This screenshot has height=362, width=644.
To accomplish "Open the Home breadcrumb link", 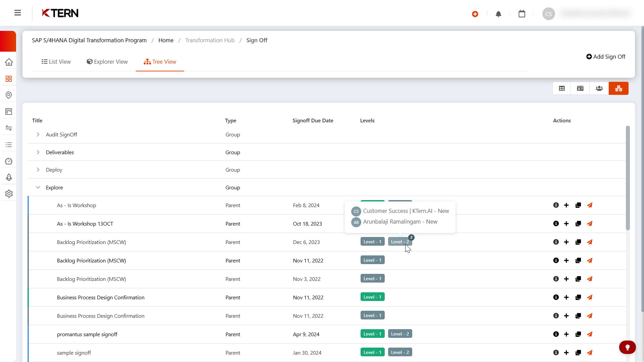I will pos(166,40).
